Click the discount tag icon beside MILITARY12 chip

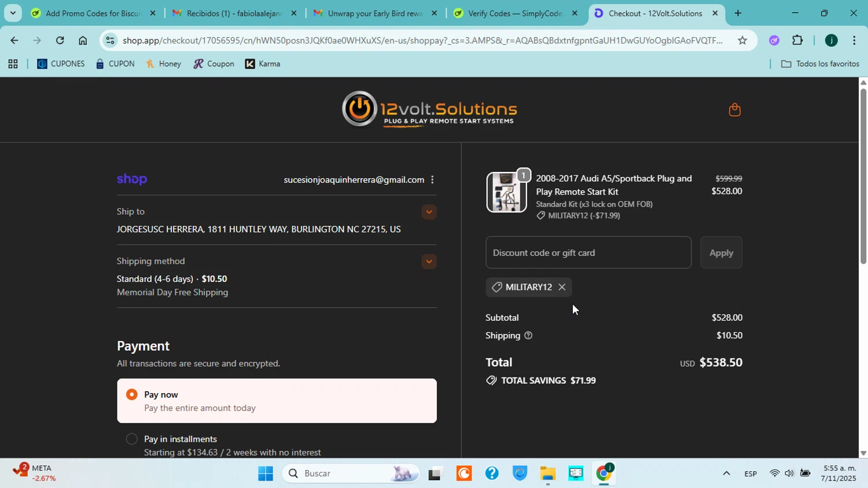pyautogui.click(x=497, y=287)
